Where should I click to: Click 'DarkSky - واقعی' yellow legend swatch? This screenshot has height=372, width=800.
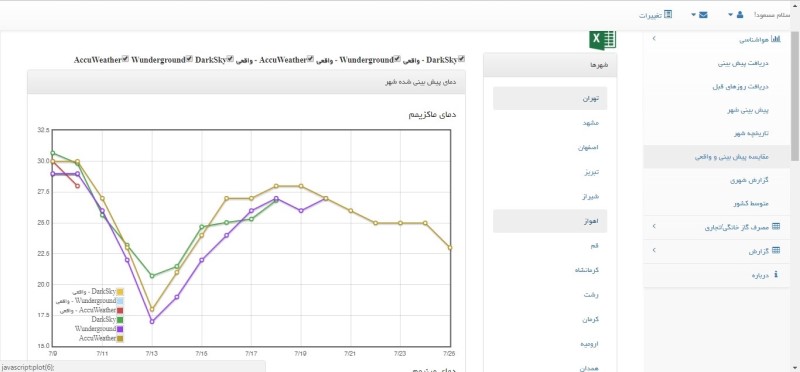[x=120, y=291]
